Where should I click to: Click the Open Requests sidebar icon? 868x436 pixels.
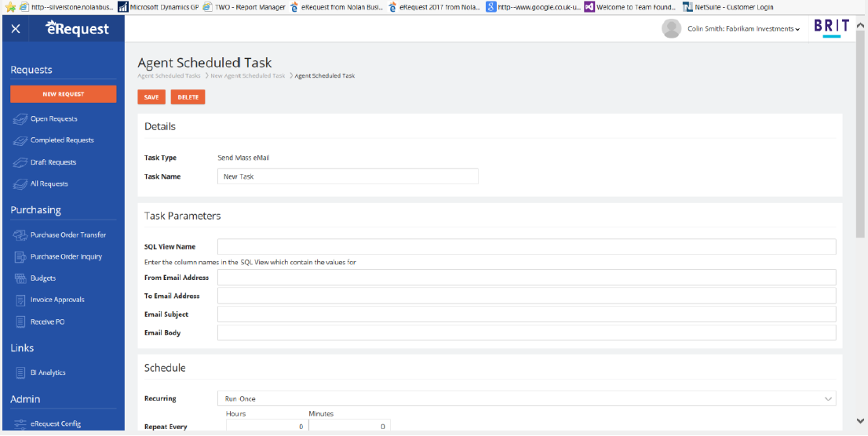[20, 119]
